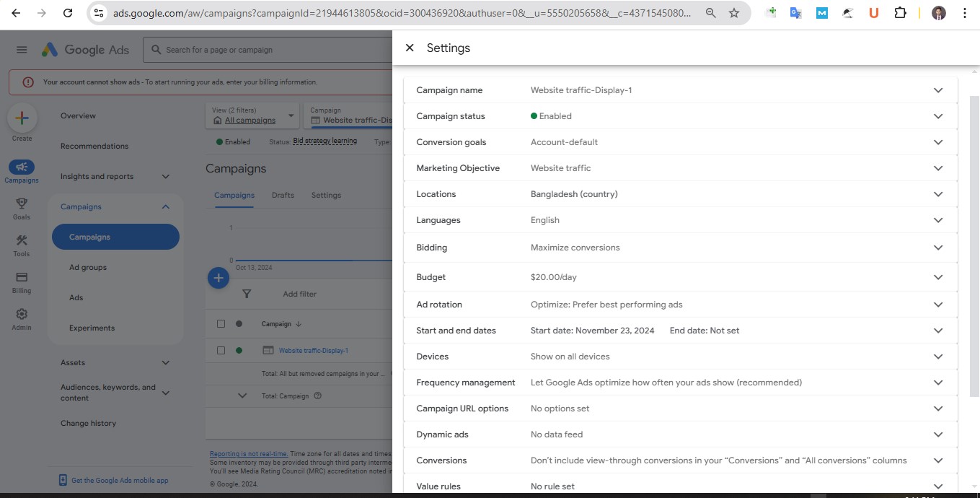Click Get the Google Ads mobile app
Viewport: 980px width, 498px height.
[x=119, y=481]
